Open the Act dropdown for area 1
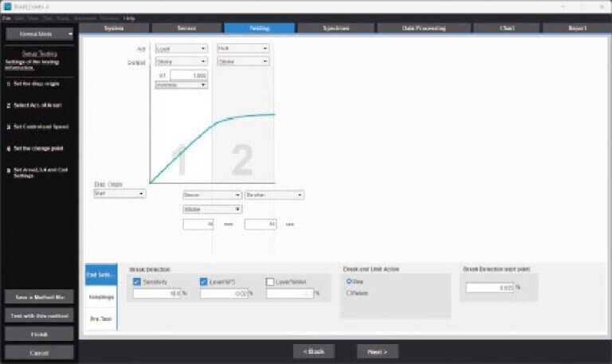The width and height of the screenshot is (612, 364). tap(180, 49)
